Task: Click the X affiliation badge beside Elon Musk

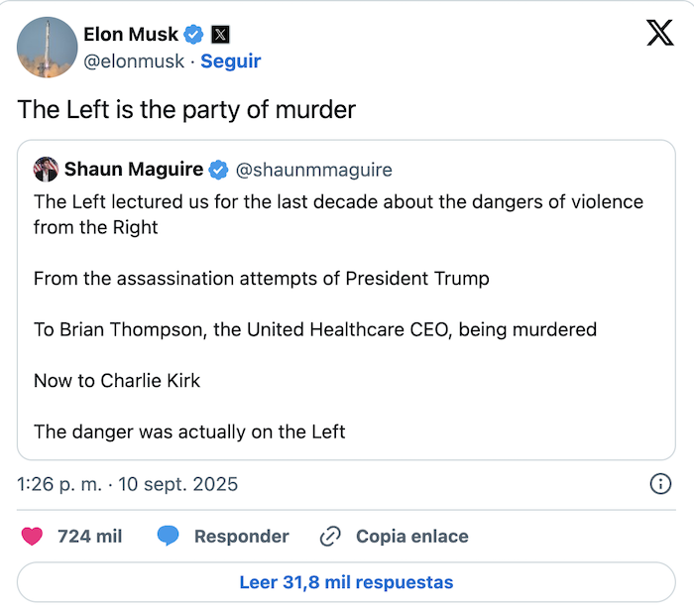Action: click(x=221, y=35)
